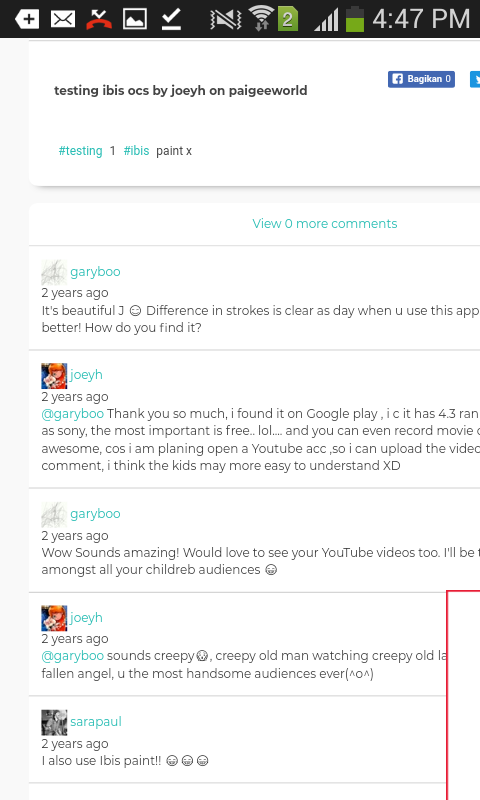Tap the checkmark download-complete status icon

[x=171, y=19]
